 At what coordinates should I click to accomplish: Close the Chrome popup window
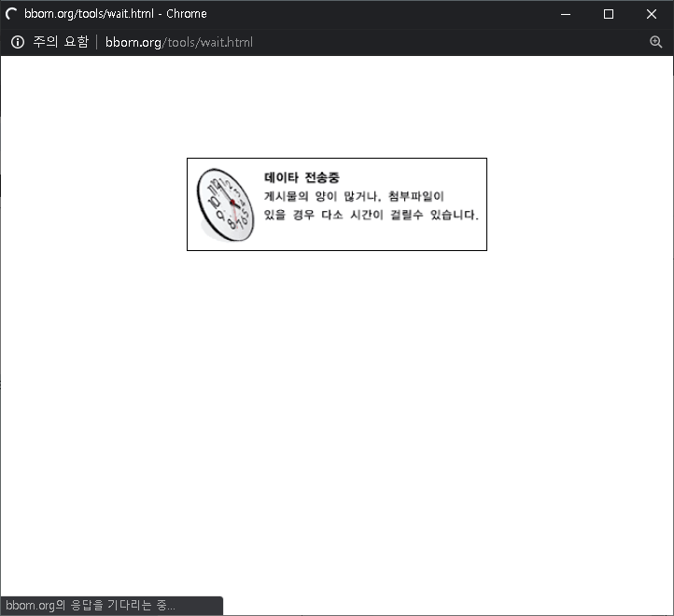(652, 14)
